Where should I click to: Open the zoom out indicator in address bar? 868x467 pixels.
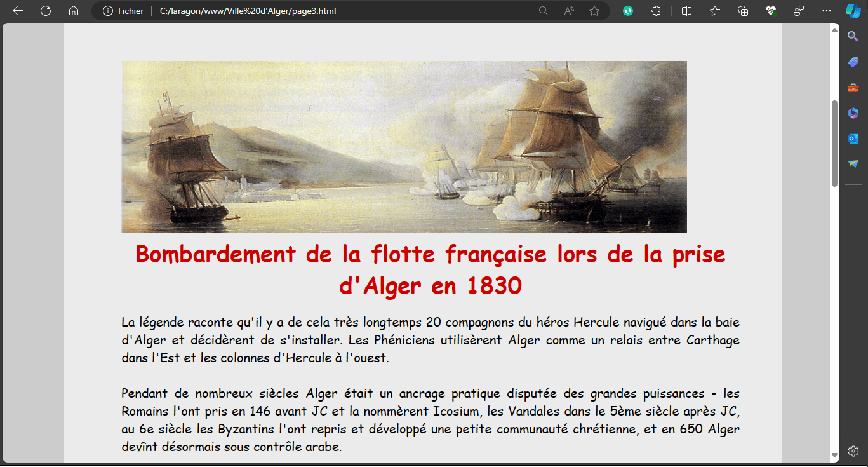(544, 11)
